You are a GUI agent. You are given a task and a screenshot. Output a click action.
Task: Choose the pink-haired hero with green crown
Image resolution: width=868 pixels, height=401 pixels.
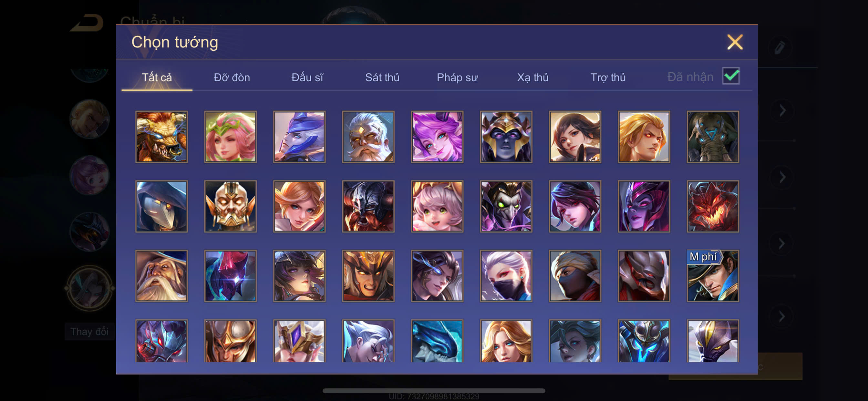[231, 137]
